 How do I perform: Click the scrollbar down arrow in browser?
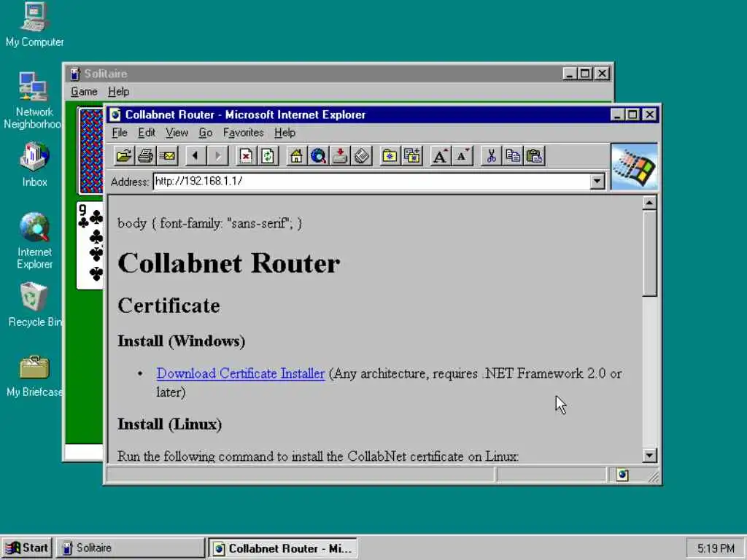649,455
